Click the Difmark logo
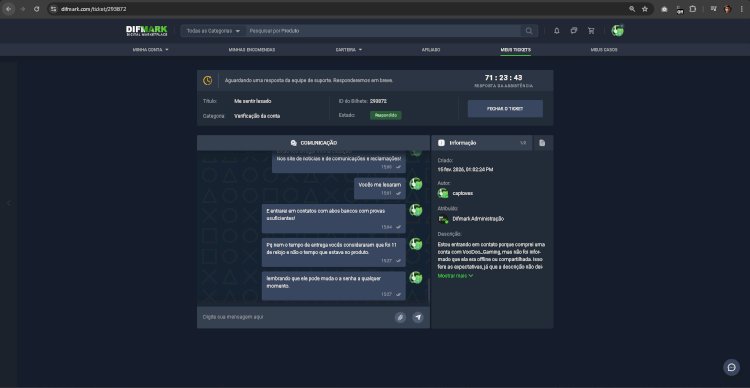This screenshot has height=388, width=750. point(146,31)
